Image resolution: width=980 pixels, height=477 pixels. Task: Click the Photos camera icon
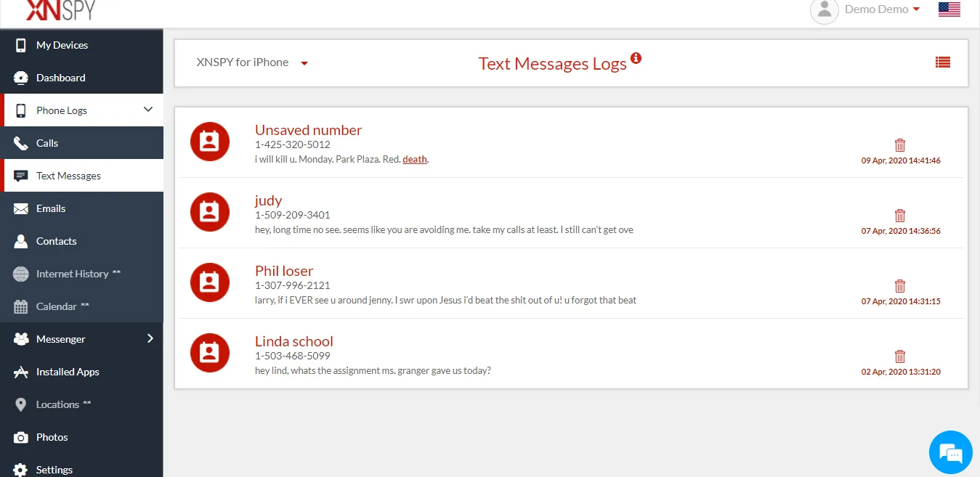[21, 437]
